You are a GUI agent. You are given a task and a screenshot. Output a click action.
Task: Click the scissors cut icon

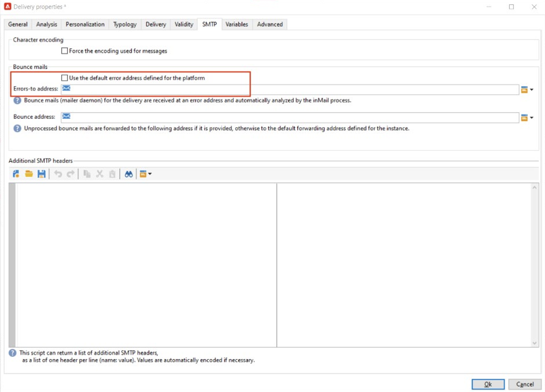99,174
